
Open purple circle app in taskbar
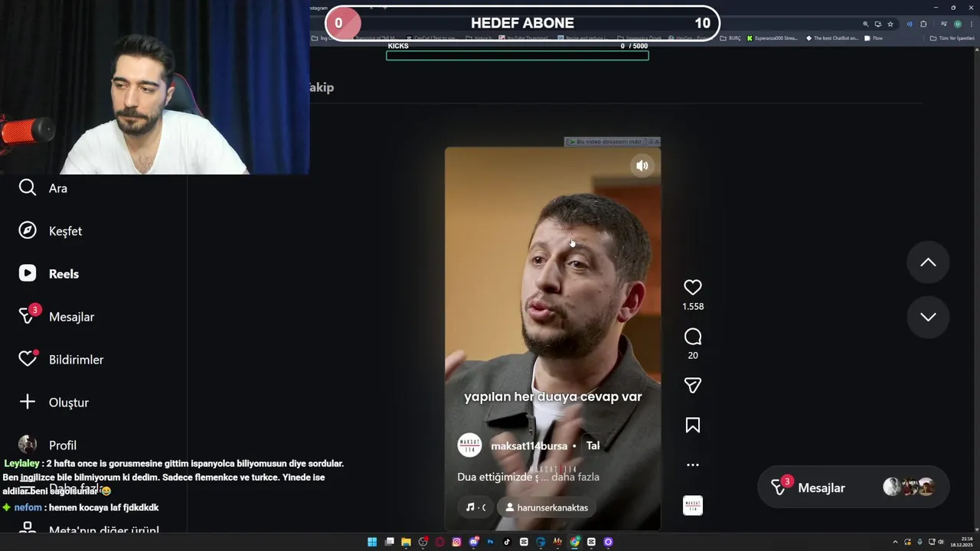(x=608, y=542)
